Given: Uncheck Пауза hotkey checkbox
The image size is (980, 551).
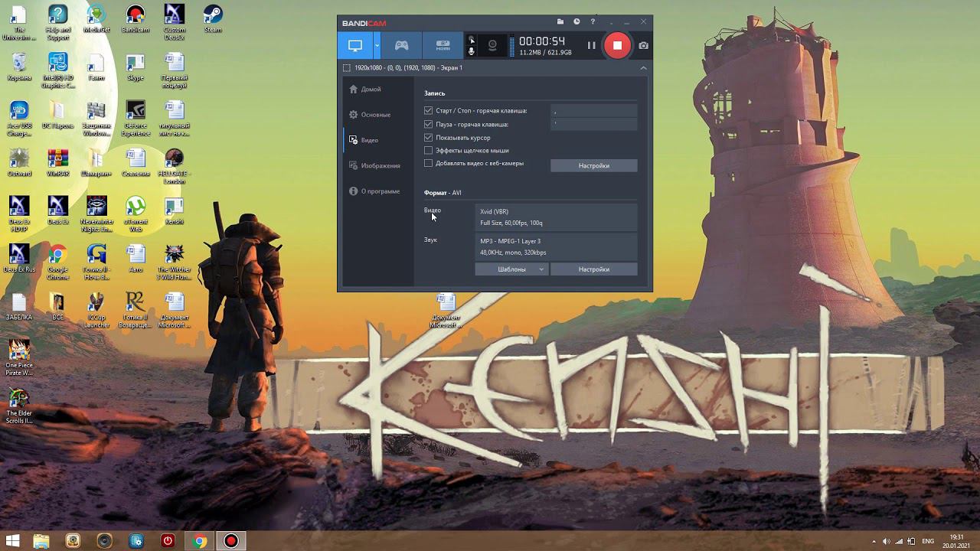Looking at the screenshot, I should 428,124.
